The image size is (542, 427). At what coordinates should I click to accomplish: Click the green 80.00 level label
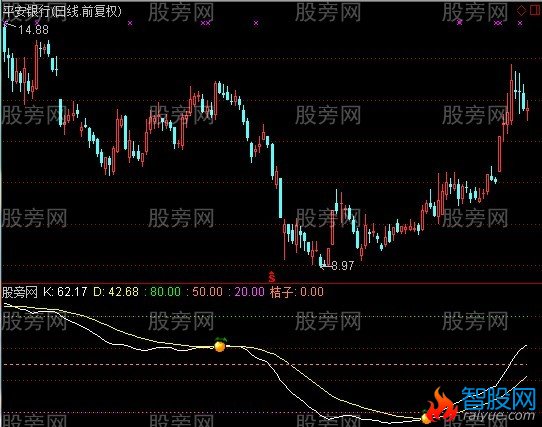pos(165,292)
